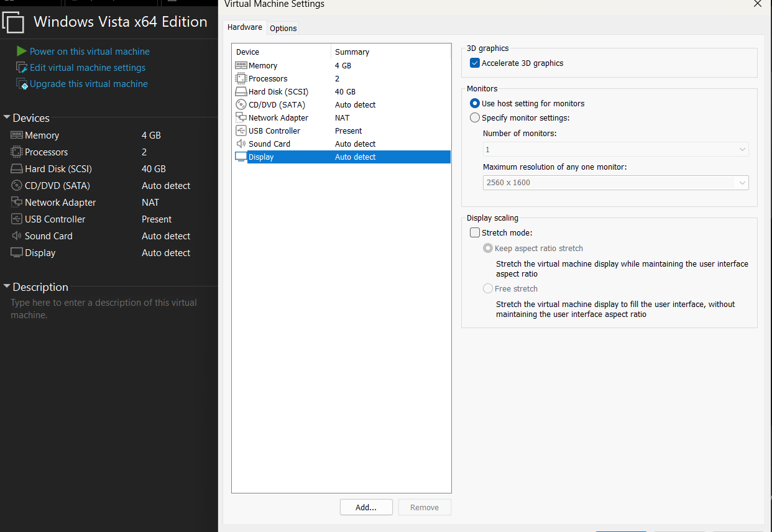Click the Display icon in the sidebar Devices panel

(x=16, y=252)
